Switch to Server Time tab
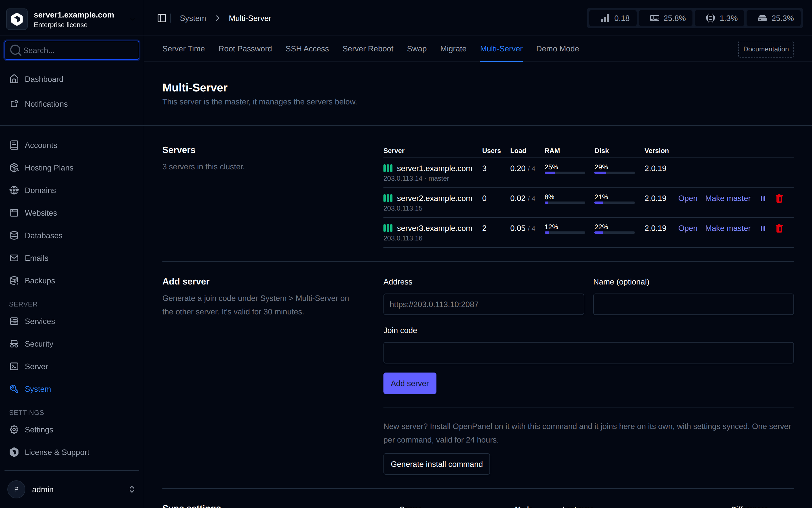This screenshot has height=508, width=812. click(184, 49)
